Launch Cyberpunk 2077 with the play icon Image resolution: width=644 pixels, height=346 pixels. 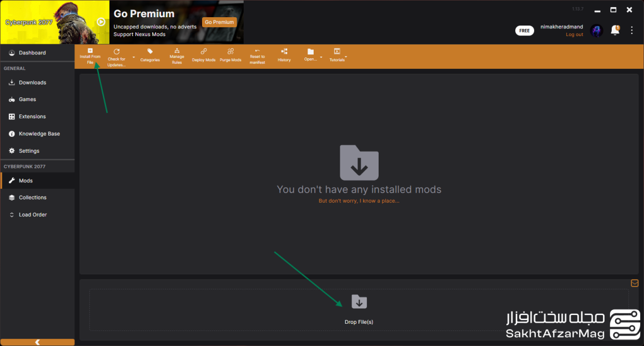tap(101, 22)
